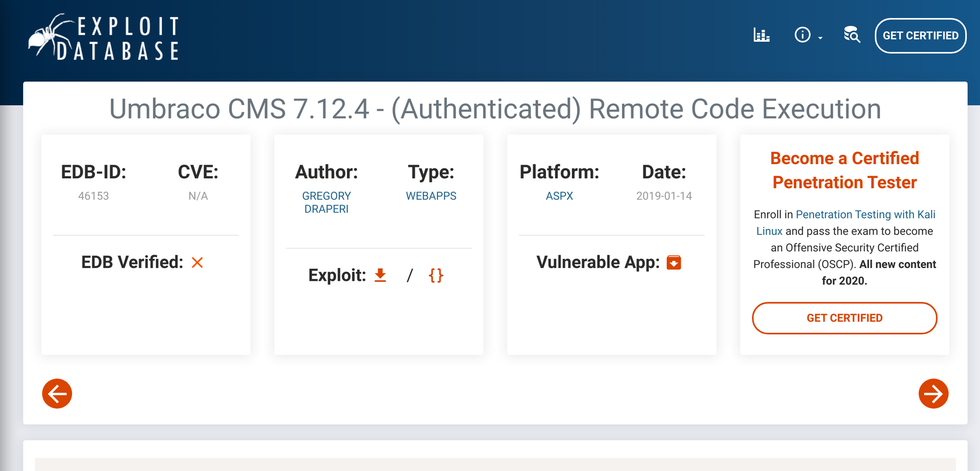Click the orange-outlined GET CERTIFIED button

(x=844, y=318)
